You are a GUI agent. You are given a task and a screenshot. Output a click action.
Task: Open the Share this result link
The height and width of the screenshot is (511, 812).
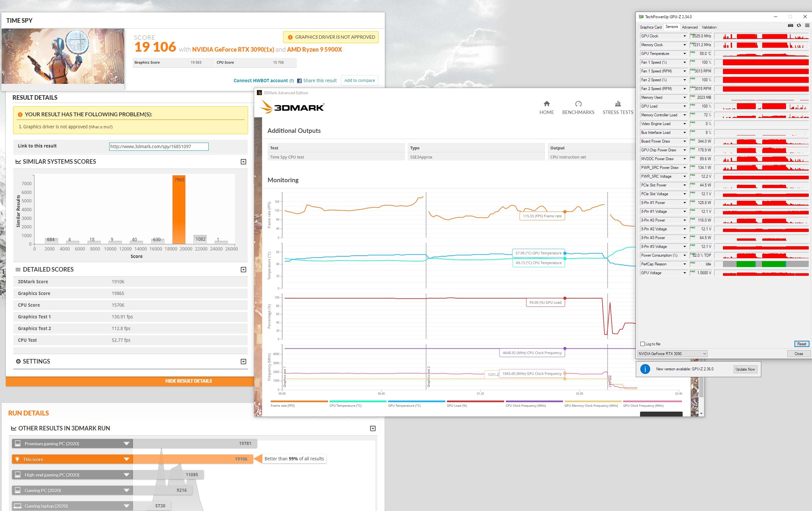(x=320, y=81)
